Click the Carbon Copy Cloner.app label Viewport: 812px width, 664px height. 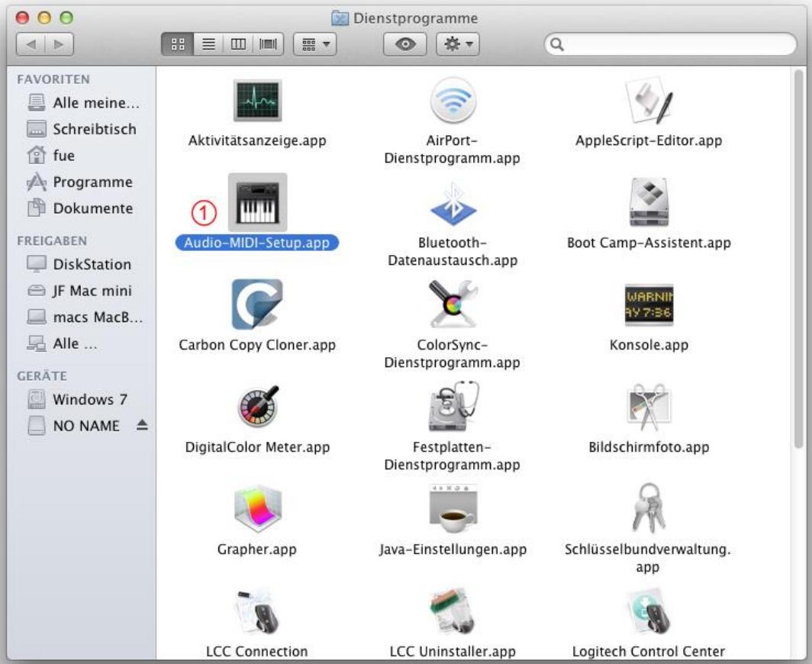(x=257, y=345)
